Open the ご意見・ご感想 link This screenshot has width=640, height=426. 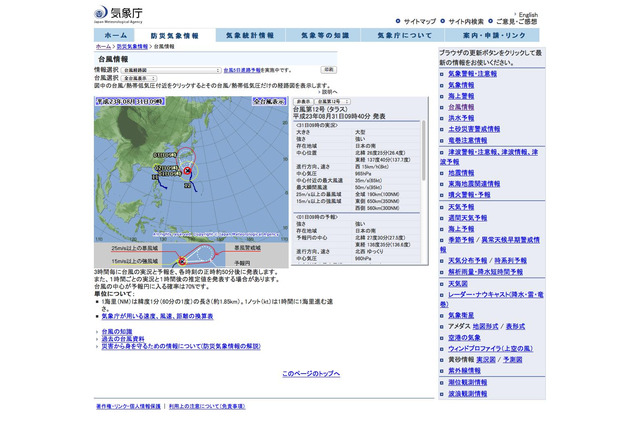(x=516, y=22)
